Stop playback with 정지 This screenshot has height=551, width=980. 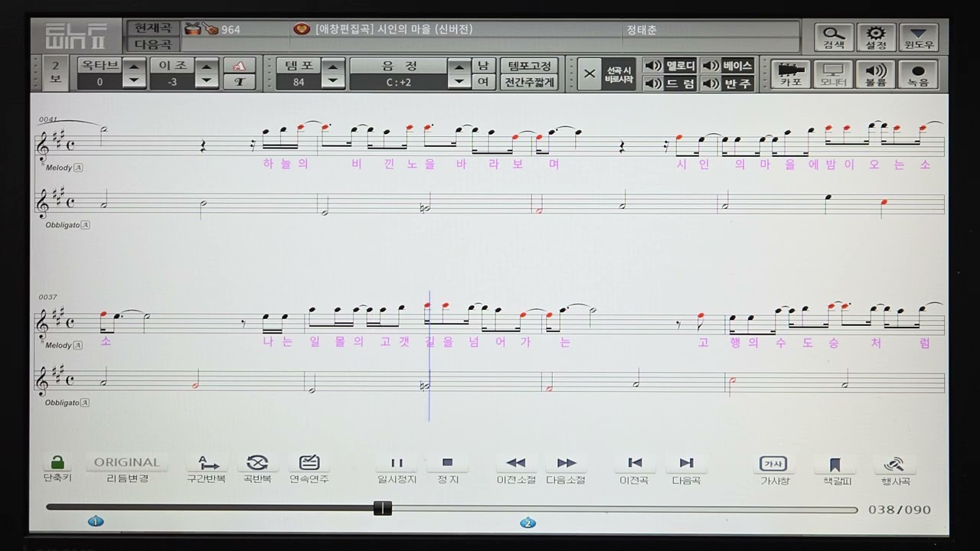coord(448,462)
